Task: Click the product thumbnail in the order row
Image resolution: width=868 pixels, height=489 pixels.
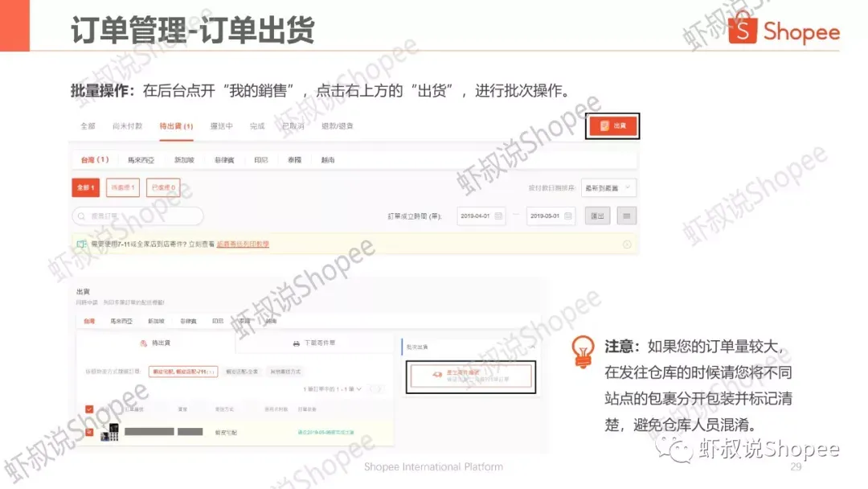Action: coord(109,432)
